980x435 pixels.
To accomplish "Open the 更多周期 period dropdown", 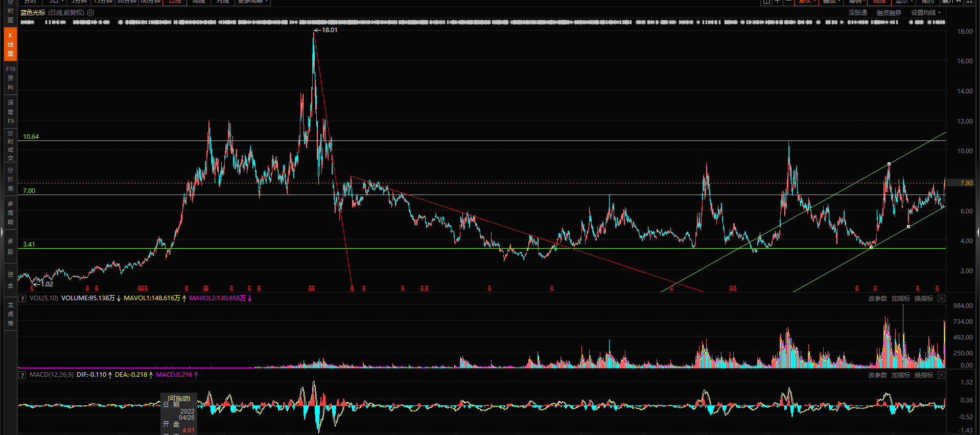I will 252,2.
